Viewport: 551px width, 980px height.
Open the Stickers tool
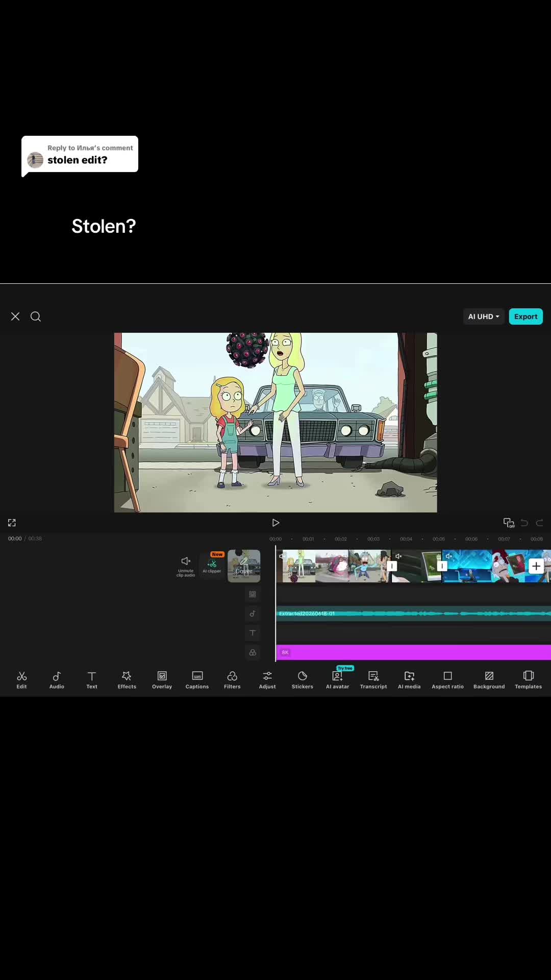pos(303,680)
